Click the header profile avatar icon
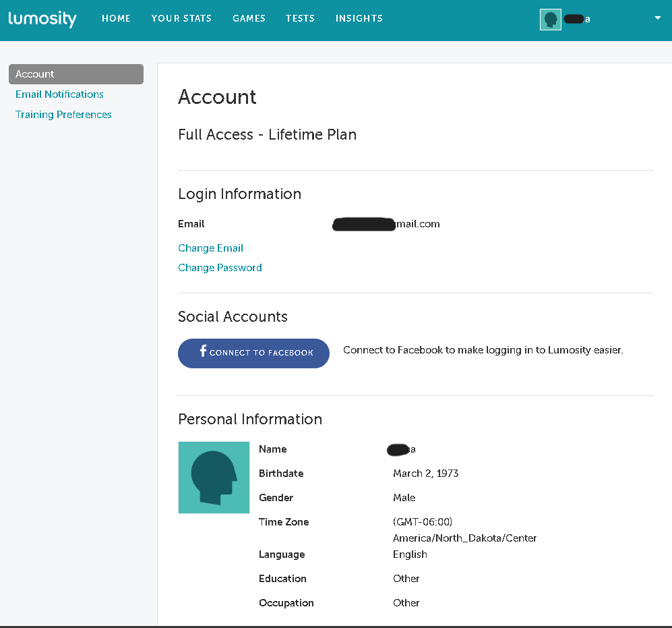Image resolution: width=672 pixels, height=628 pixels. tap(550, 20)
